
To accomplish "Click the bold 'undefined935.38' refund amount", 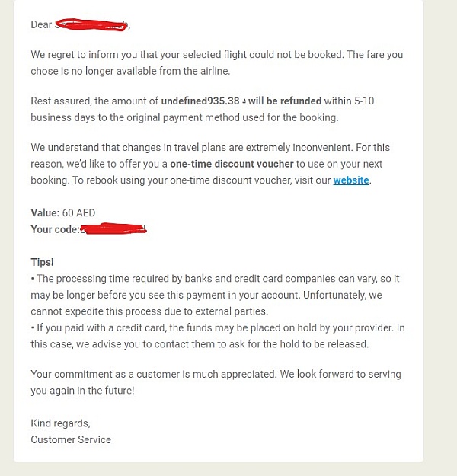I will [200, 101].
